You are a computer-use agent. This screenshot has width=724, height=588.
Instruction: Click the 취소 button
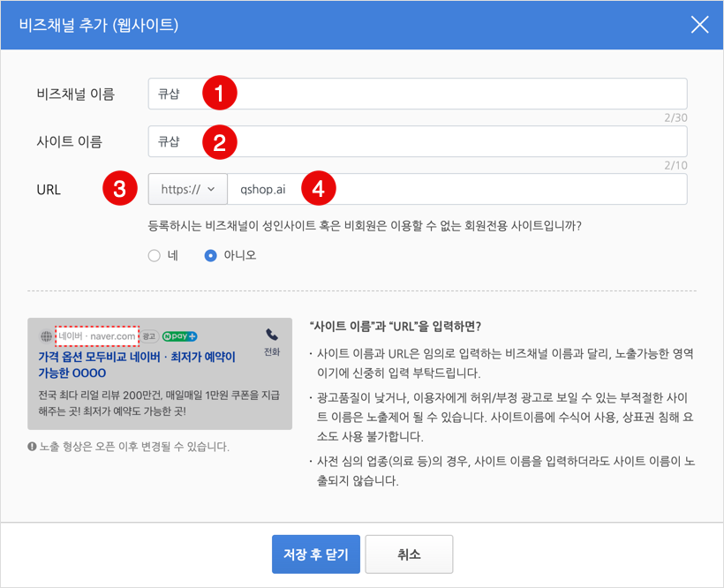(x=409, y=554)
